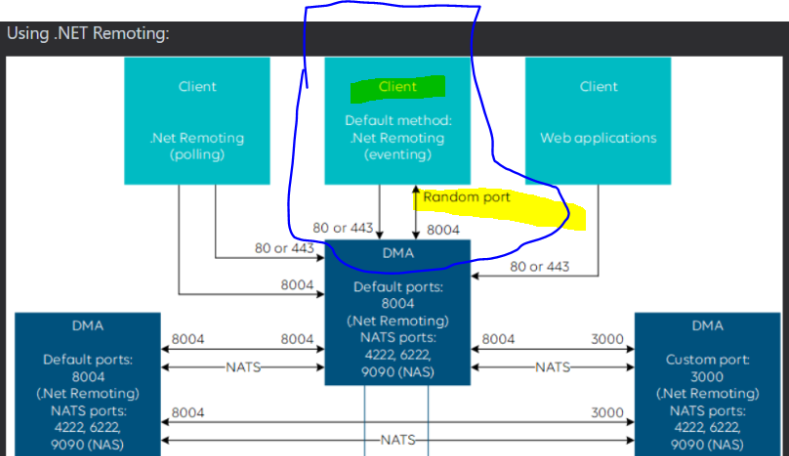Viewport: 789px width, 456px height.
Task: Click "NATS" label between left and central DMA
Action: point(243,367)
